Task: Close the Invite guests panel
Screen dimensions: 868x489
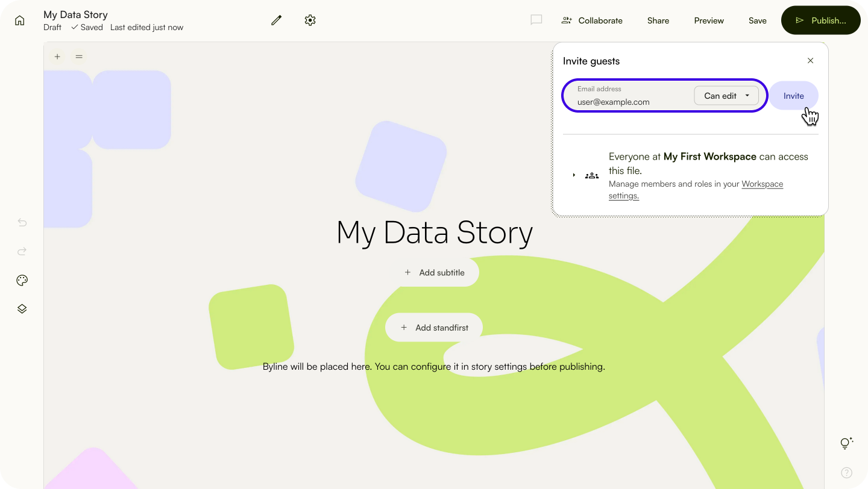Action: click(810, 61)
